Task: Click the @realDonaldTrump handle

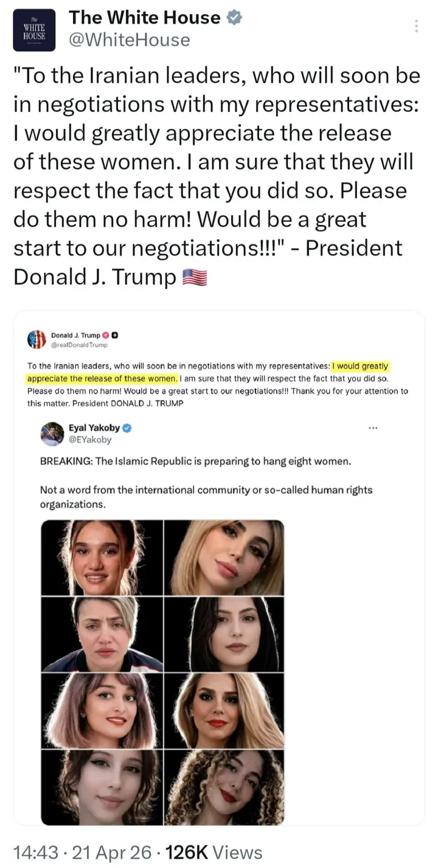Action: point(79,345)
